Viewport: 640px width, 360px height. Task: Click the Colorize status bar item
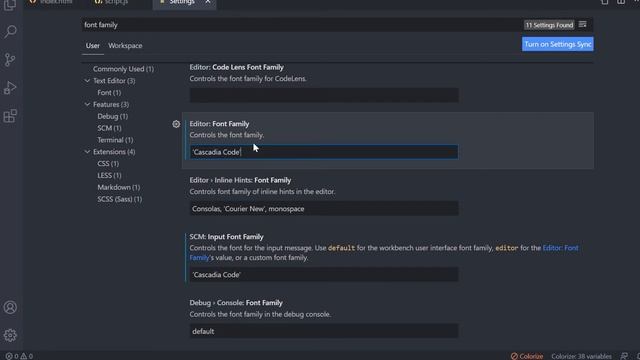(527, 356)
